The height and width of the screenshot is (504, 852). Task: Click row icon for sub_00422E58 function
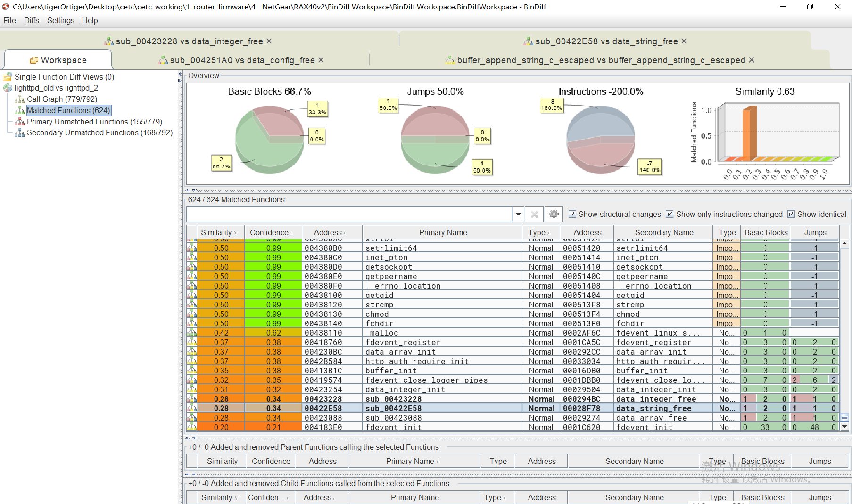(192, 408)
